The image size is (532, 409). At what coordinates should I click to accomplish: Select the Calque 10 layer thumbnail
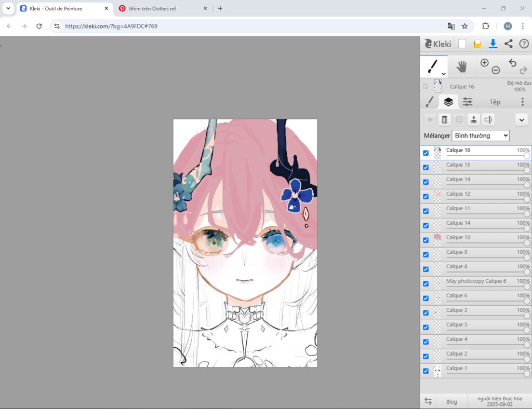pos(437,240)
